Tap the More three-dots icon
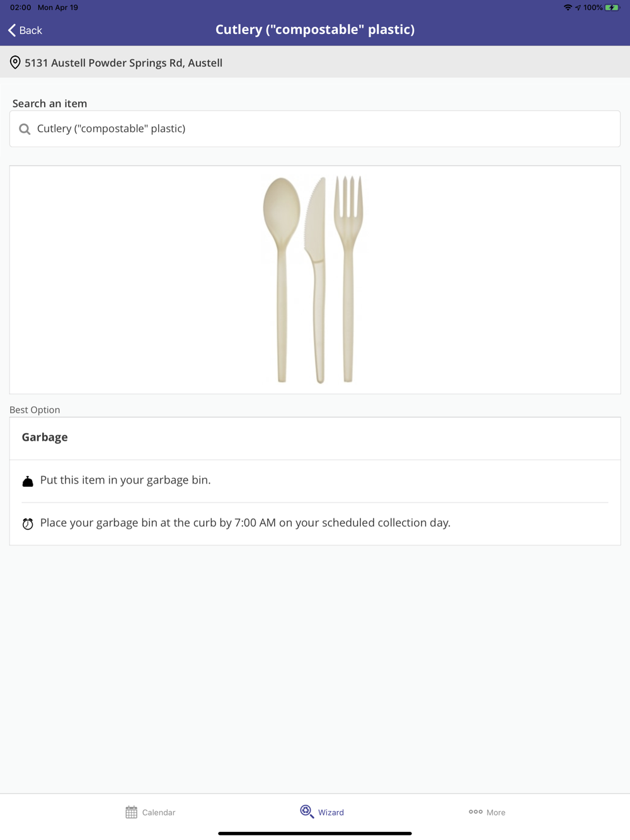630x840 pixels. pyautogui.click(x=476, y=812)
